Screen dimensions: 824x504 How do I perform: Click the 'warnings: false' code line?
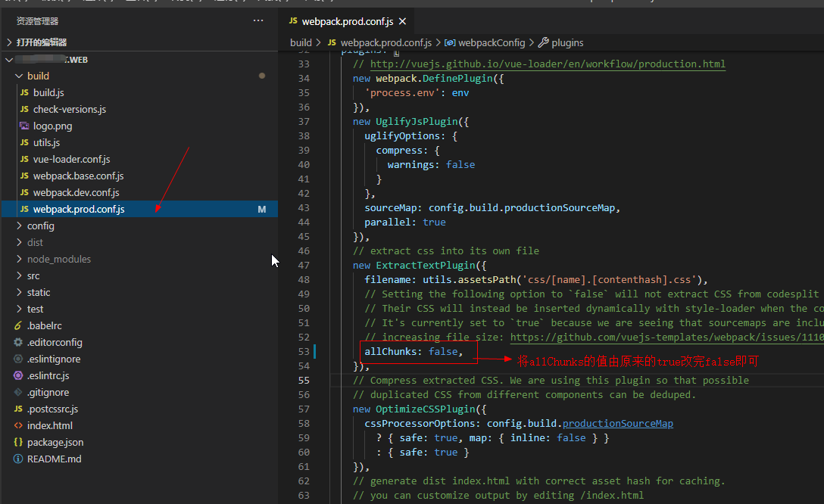[x=431, y=165]
